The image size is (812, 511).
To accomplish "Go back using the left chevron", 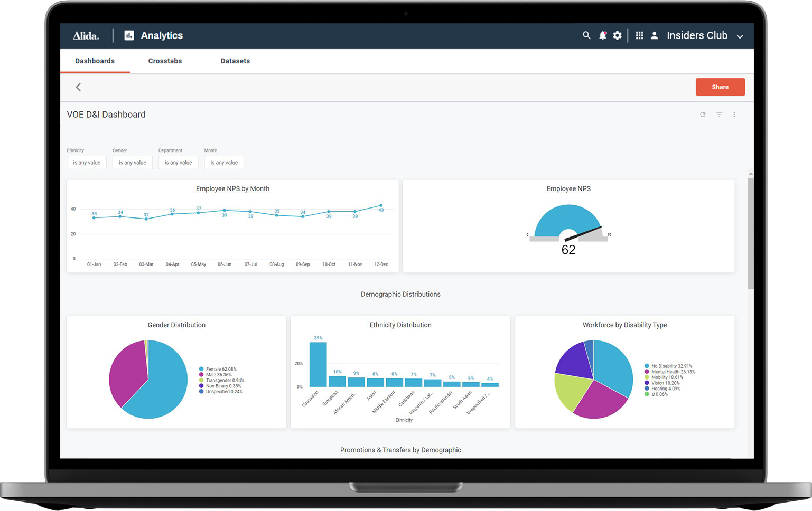I will coord(78,87).
